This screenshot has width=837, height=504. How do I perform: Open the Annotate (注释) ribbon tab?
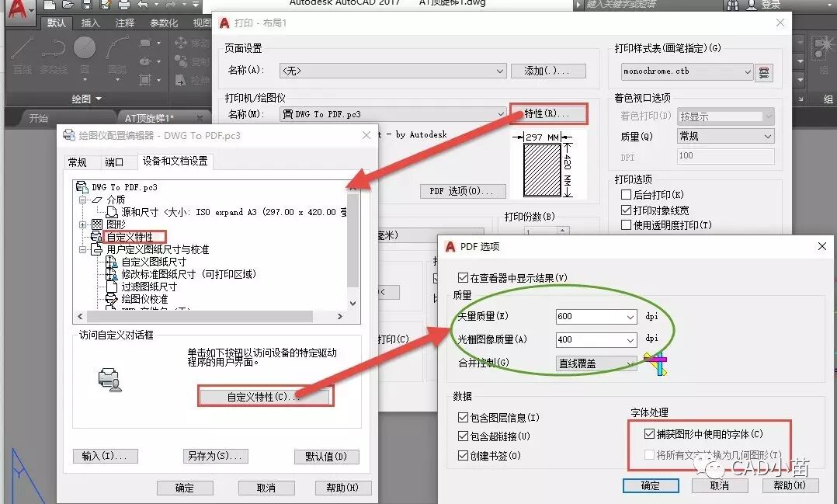124,23
